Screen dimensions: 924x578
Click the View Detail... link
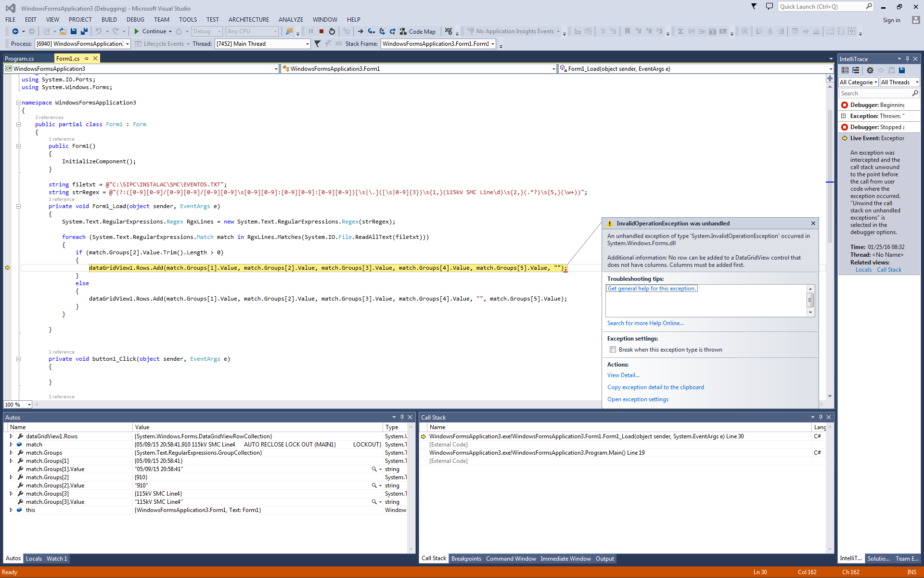click(x=623, y=375)
